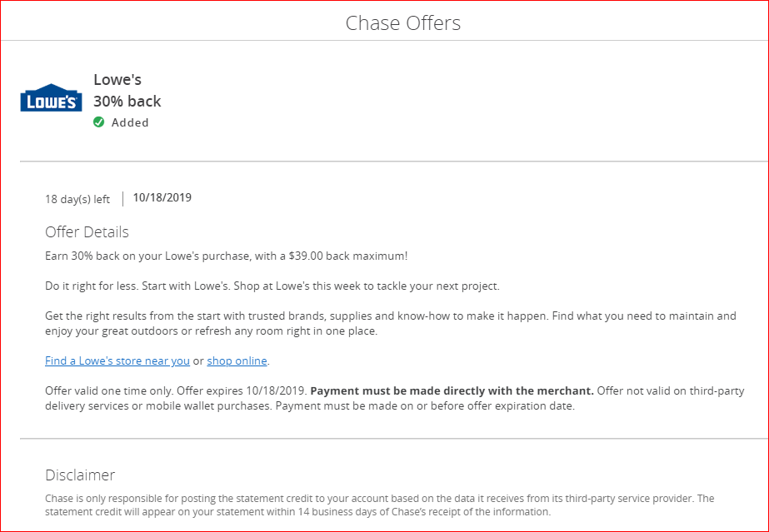
Task: Click the divider line under offer header
Action: (394, 161)
